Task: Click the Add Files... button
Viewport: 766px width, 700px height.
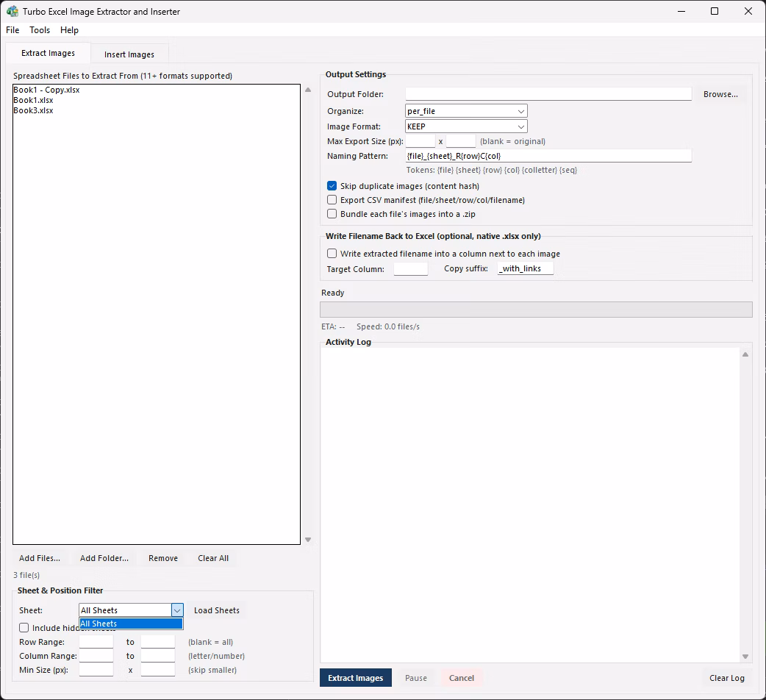Action: pyautogui.click(x=40, y=558)
